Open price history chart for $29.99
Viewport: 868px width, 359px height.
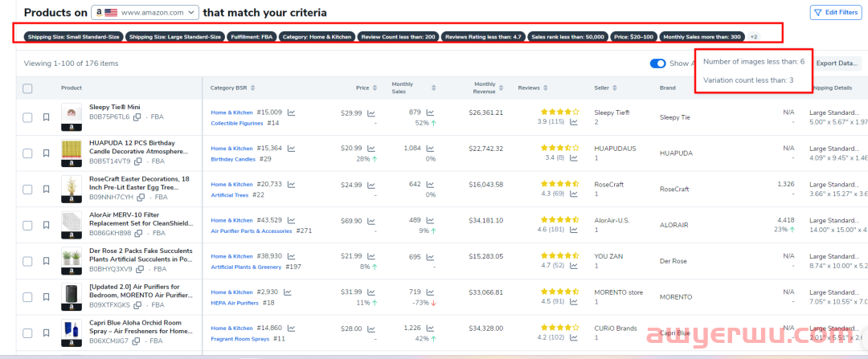tap(371, 113)
